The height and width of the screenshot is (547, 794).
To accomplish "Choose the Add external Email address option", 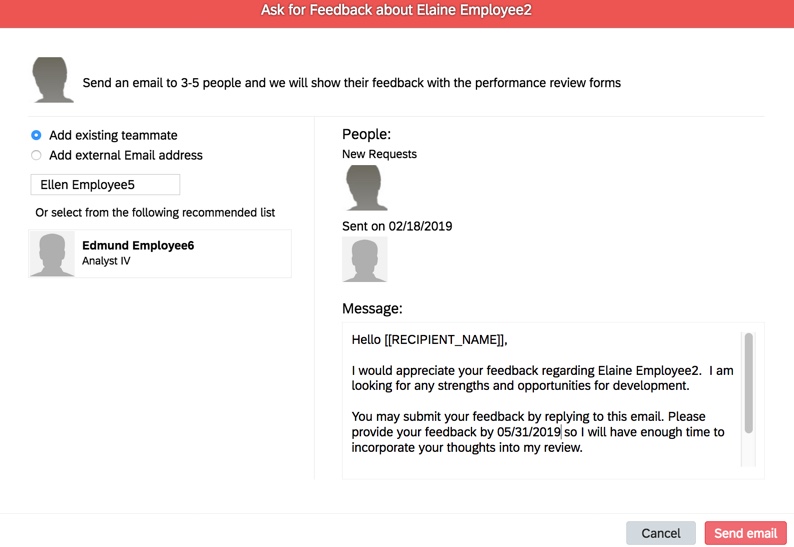I will click(x=36, y=155).
